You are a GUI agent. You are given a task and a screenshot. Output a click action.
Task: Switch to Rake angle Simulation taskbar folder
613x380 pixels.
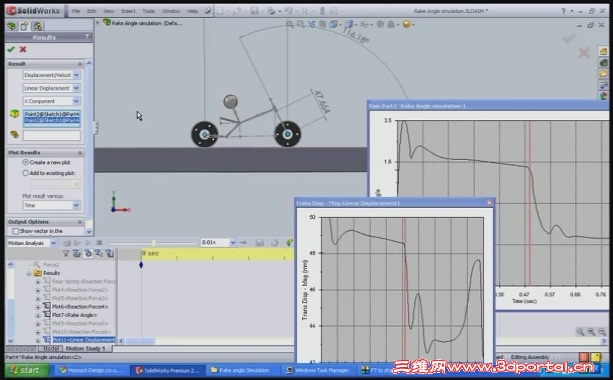[x=244, y=370]
